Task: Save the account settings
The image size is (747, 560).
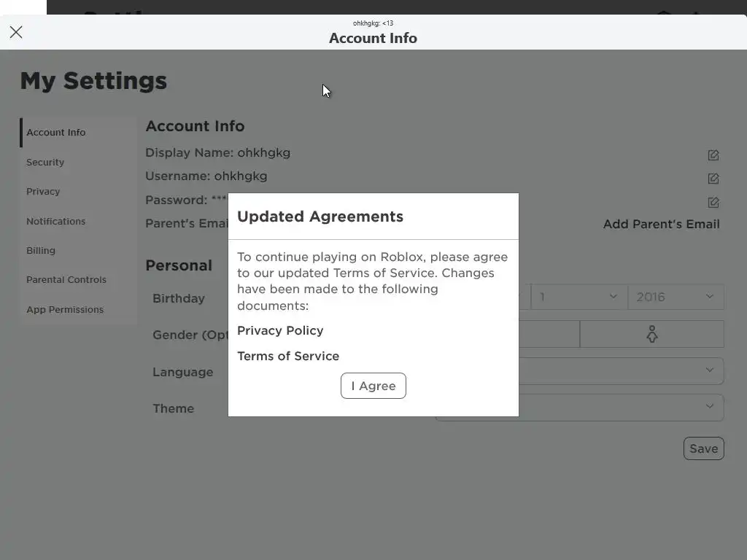Action: [704, 448]
